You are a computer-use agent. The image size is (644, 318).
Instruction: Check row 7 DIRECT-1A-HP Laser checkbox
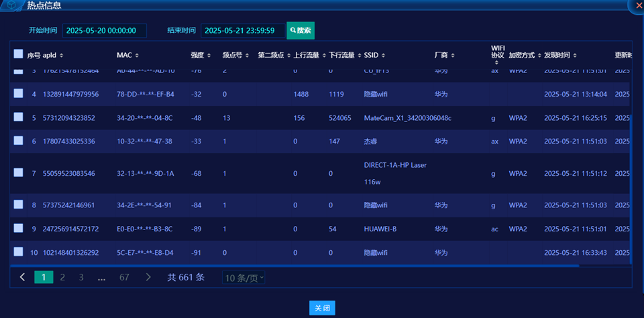pyautogui.click(x=18, y=172)
